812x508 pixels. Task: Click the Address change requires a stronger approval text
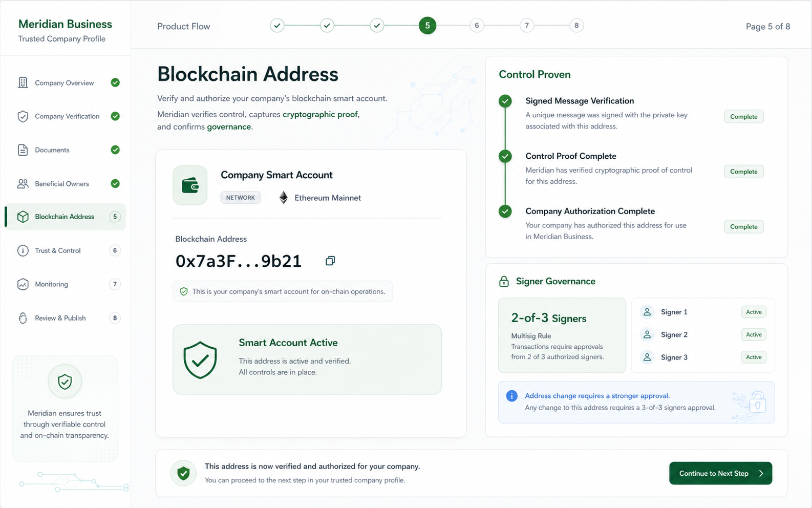[597, 396]
